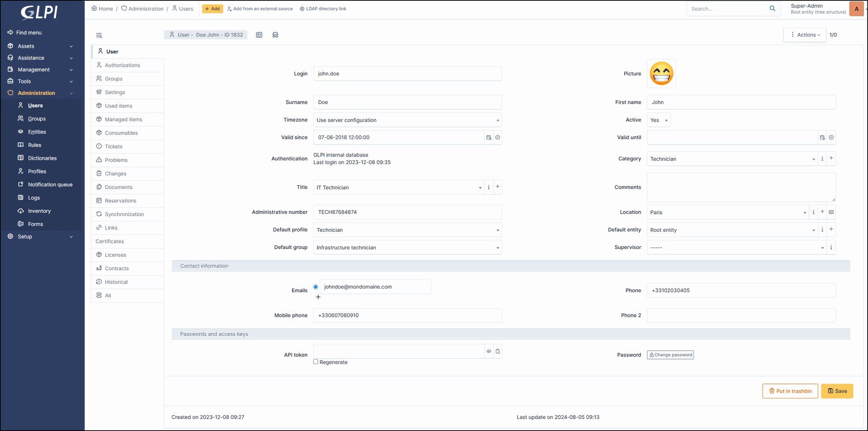868x431 pixels.
Task: Select the default email radio button
Action: (x=316, y=287)
